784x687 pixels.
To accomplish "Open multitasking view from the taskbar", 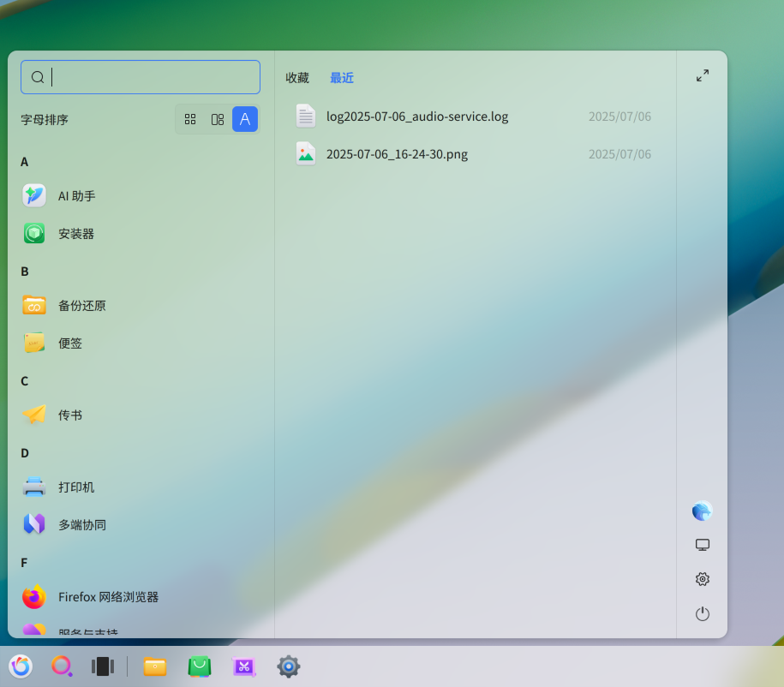I will pos(103,666).
